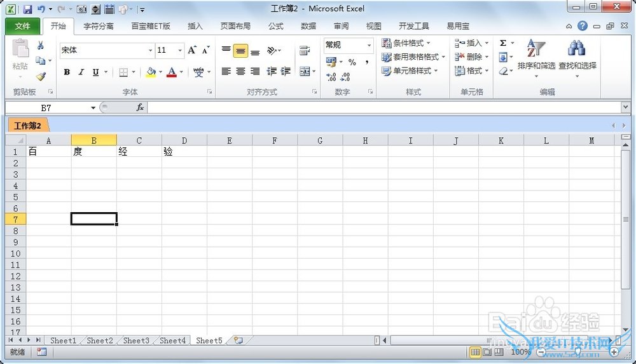The width and height of the screenshot is (636, 364).
Task: Switch to the 数据 Data tab
Action: coord(308,26)
